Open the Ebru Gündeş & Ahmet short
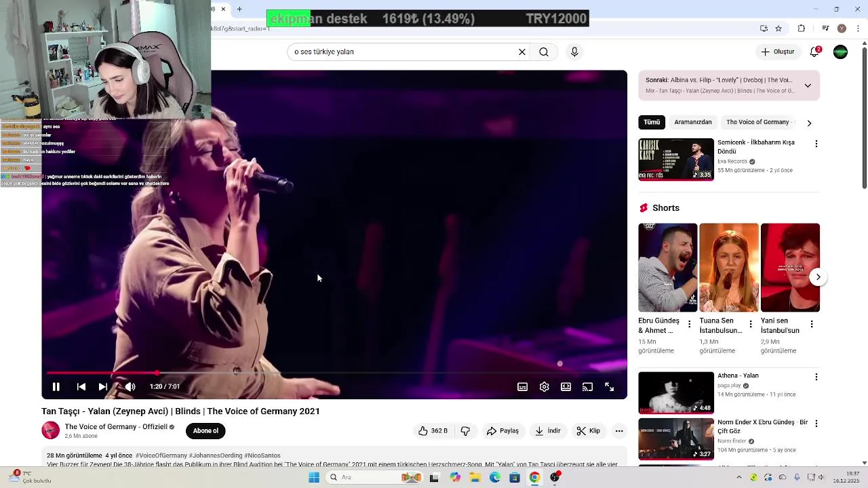 click(667, 267)
